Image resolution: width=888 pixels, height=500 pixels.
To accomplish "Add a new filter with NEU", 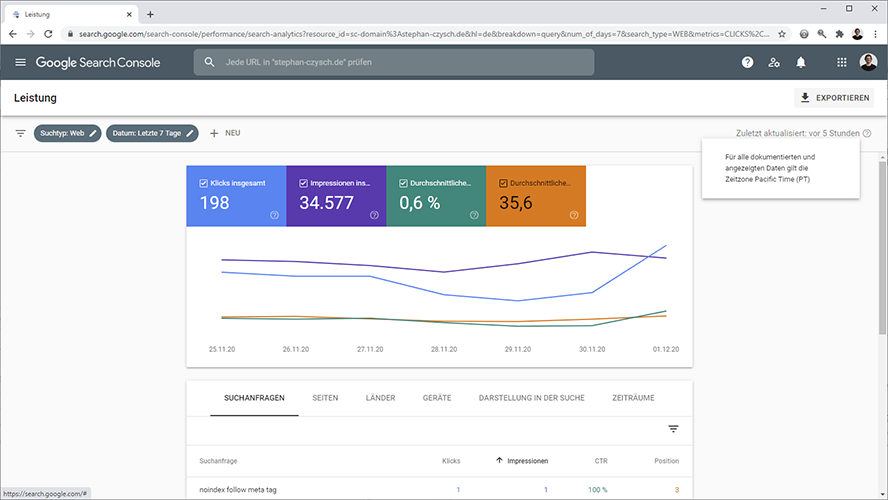I will [x=225, y=133].
